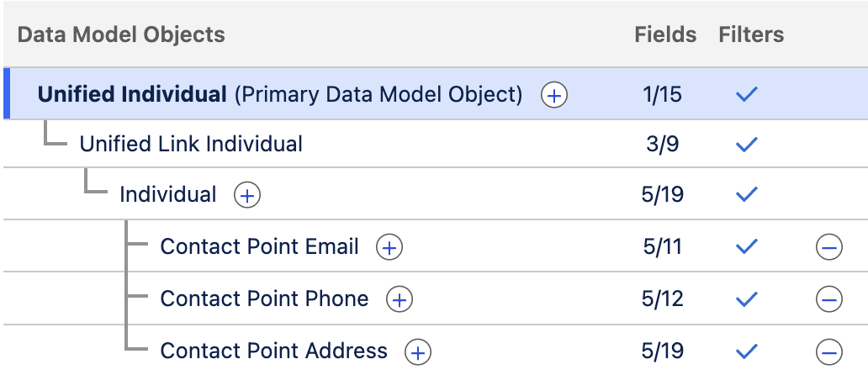Select the Contact Point Address tree item

point(273,351)
